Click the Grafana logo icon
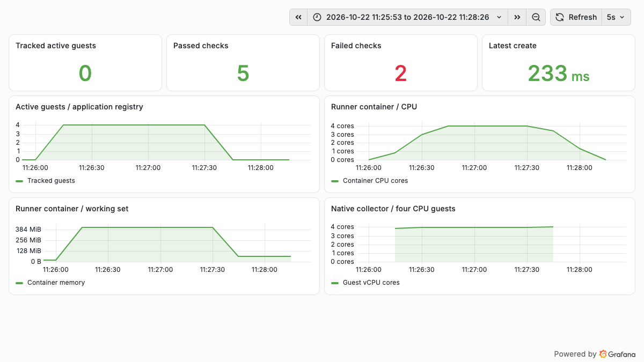 603,354
